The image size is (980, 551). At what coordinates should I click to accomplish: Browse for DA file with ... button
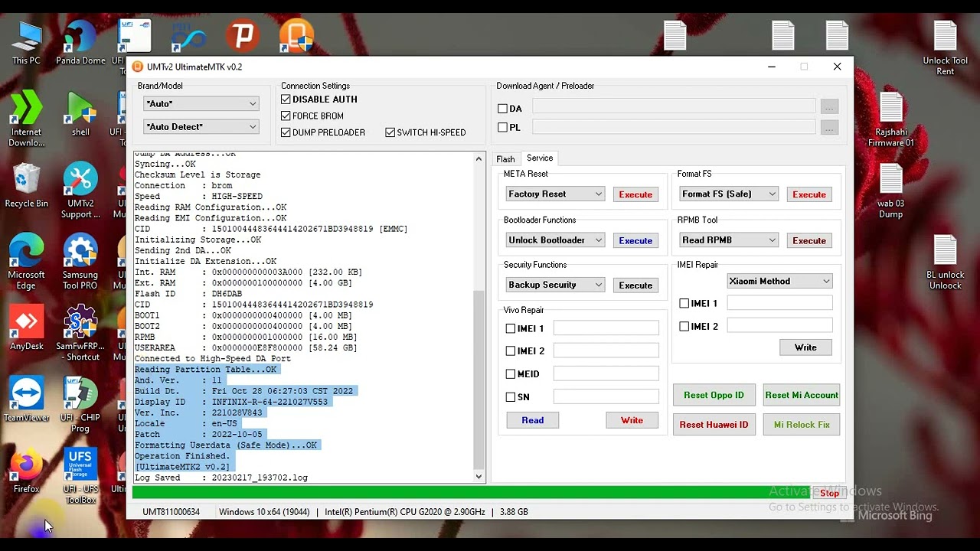tap(829, 108)
